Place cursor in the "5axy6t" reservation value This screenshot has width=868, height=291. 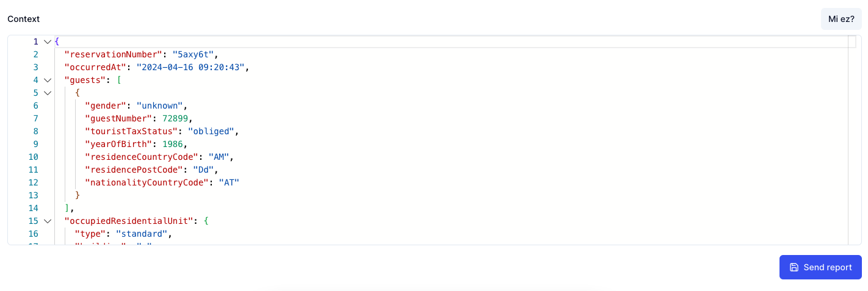click(193, 54)
